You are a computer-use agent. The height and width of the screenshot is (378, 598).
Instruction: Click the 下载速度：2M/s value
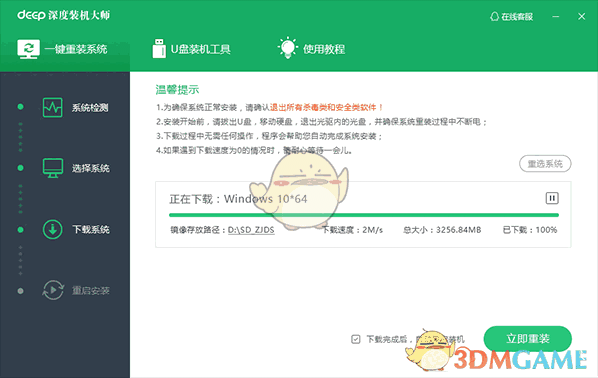352,230
